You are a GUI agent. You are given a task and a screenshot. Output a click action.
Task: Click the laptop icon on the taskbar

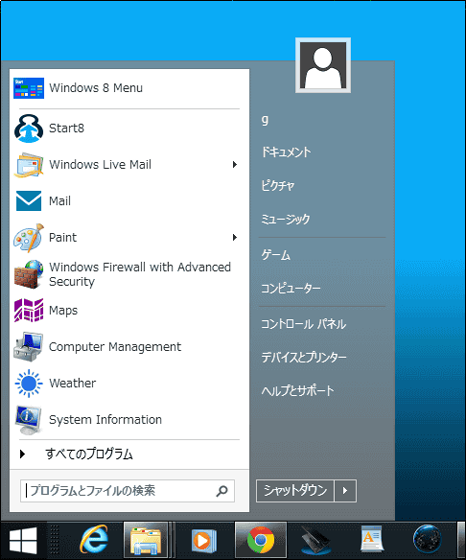pyautogui.click(x=315, y=540)
